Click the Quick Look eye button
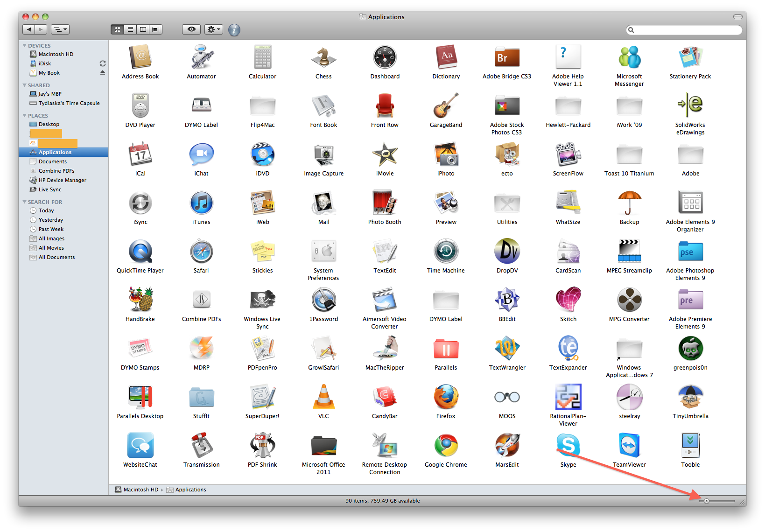765x532 pixels. coord(191,29)
